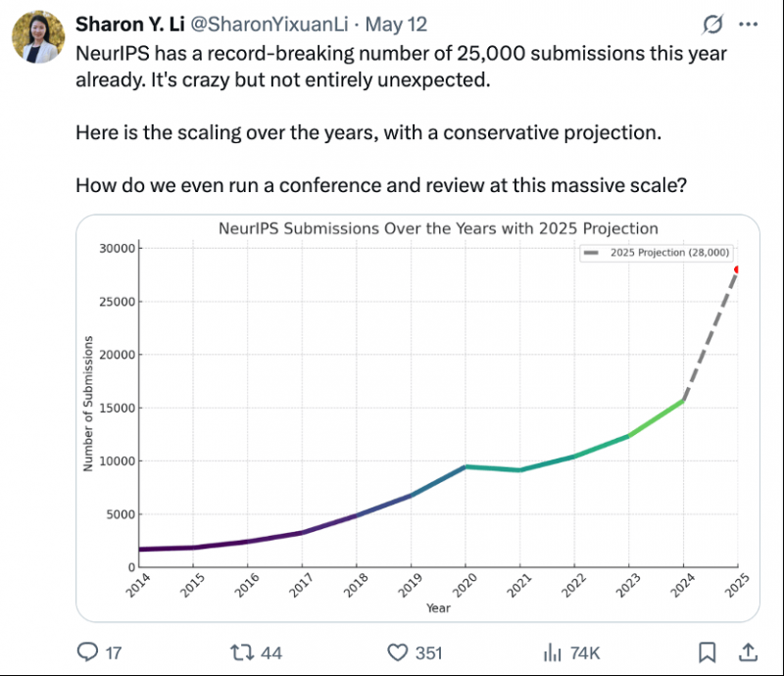
Task: Open the @SharonYixuanLi handle link
Action: [x=269, y=24]
